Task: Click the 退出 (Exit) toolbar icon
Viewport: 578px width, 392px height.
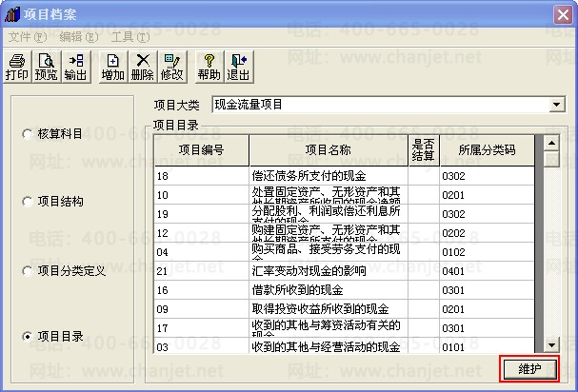Action: click(238, 67)
